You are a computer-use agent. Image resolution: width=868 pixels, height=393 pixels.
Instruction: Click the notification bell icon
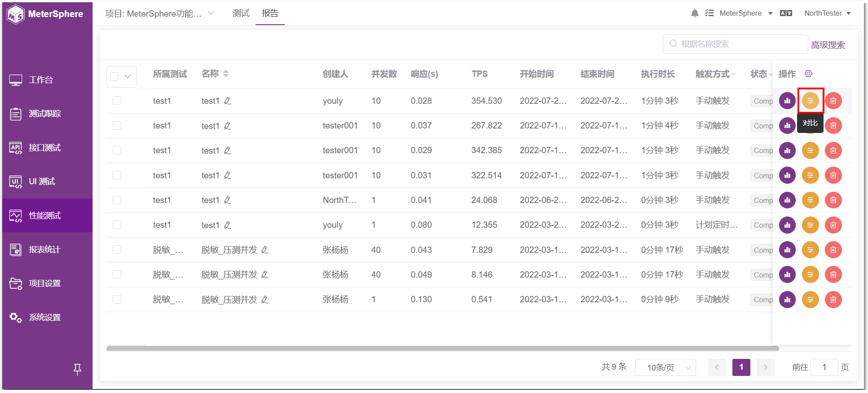click(695, 13)
